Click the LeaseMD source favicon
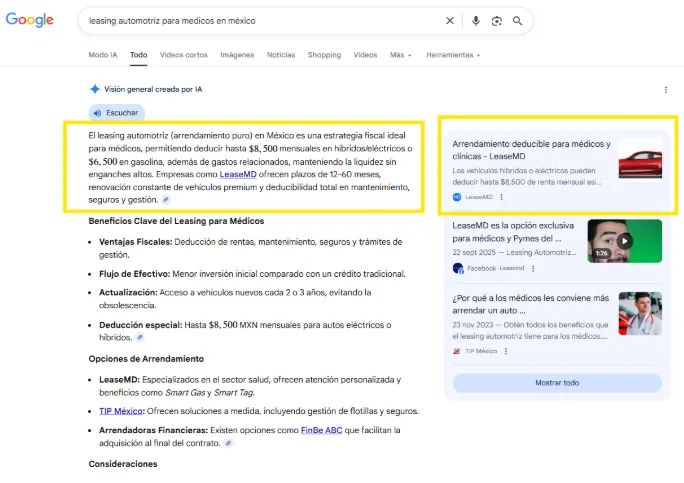The height and width of the screenshot is (483, 684). (x=457, y=197)
